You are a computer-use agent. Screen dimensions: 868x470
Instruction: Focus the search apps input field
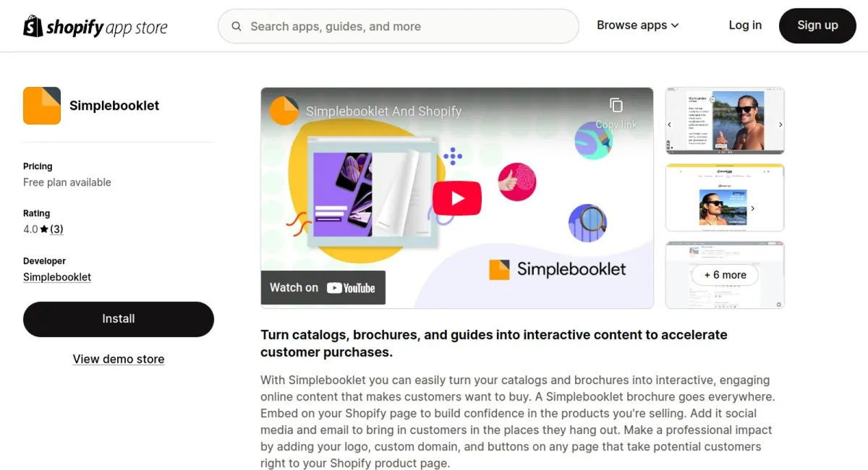pos(405,27)
